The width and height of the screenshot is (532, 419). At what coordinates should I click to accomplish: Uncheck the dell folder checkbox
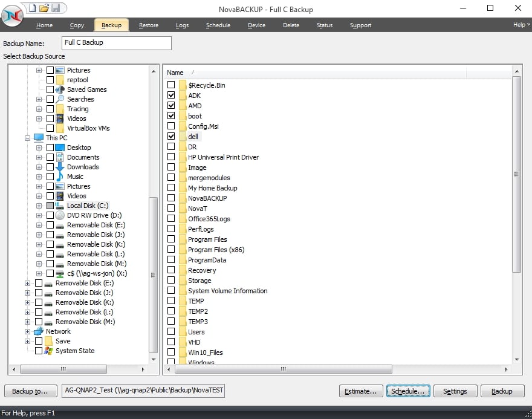pos(171,136)
